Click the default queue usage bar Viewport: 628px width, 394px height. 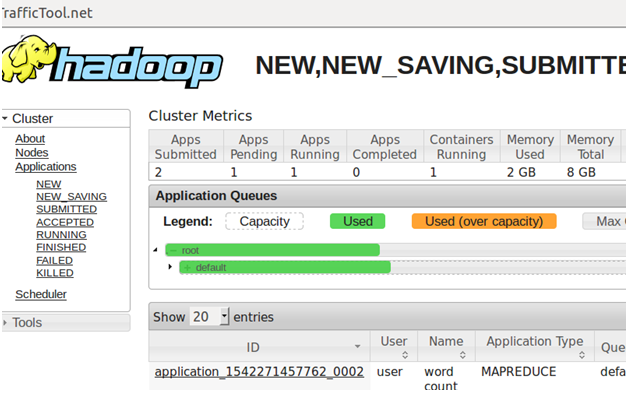click(285, 267)
